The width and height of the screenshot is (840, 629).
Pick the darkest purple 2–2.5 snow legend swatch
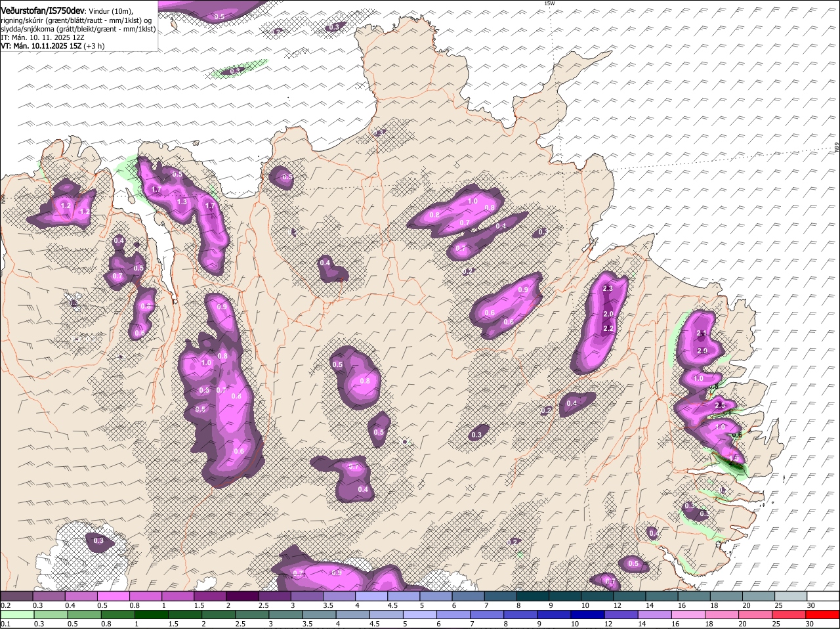tap(242, 596)
